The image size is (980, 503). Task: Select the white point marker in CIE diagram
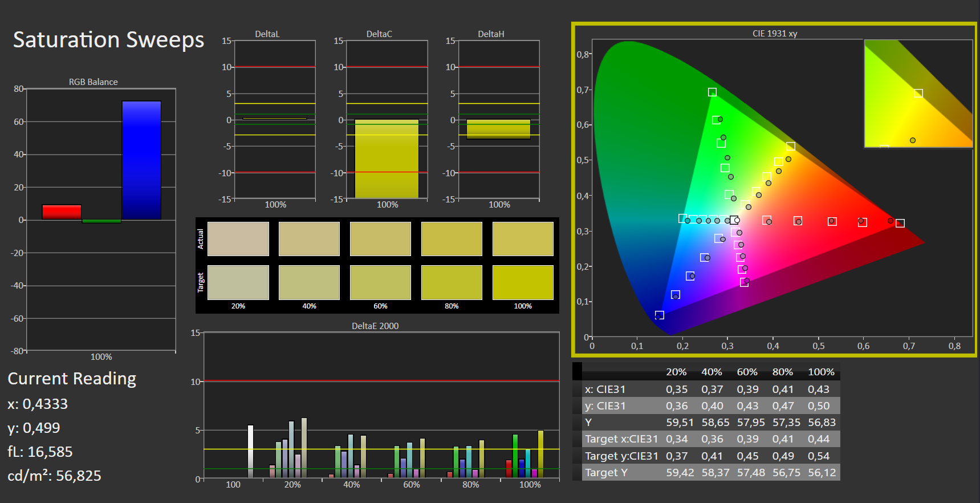click(734, 220)
